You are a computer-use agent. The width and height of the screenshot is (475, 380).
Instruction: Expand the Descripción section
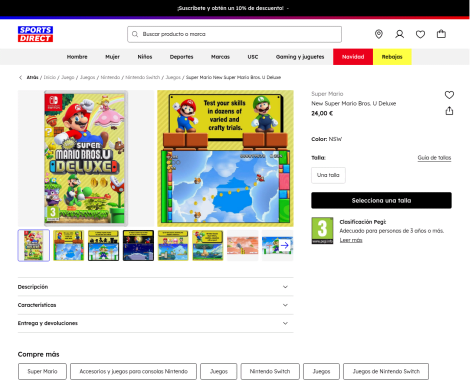(155, 287)
